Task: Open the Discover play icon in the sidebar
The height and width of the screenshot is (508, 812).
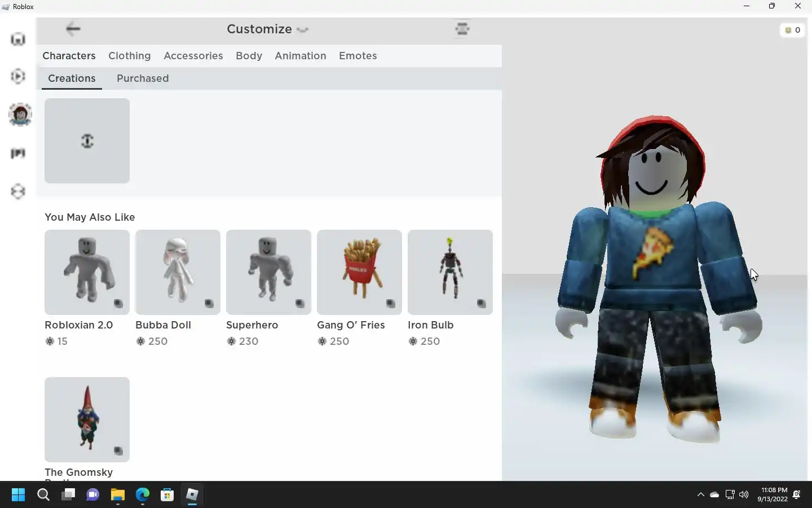Action: coord(18,76)
